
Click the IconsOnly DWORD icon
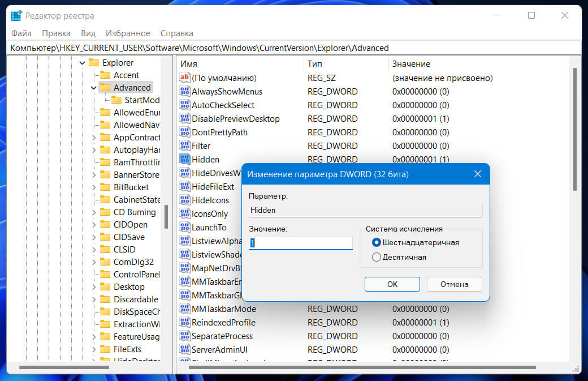pyautogui.click(x=184, y=213)
